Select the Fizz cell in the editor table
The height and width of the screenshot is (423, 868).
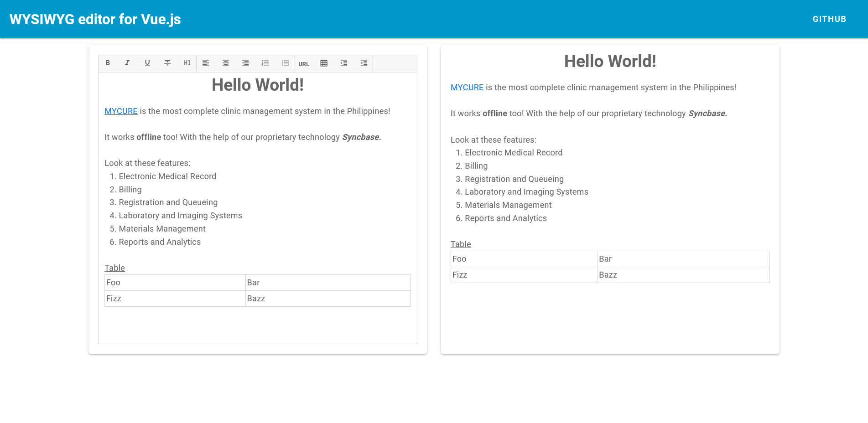(x=175, y=299)
